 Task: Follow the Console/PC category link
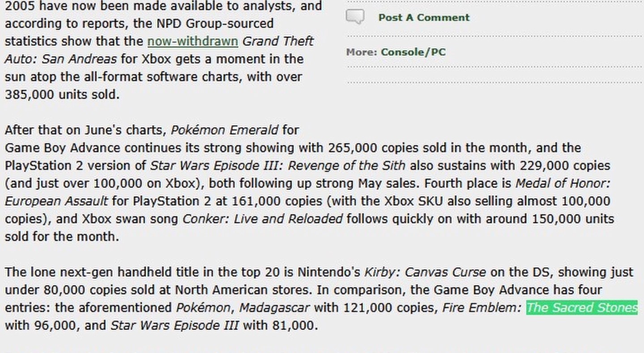tap(413, 52)
